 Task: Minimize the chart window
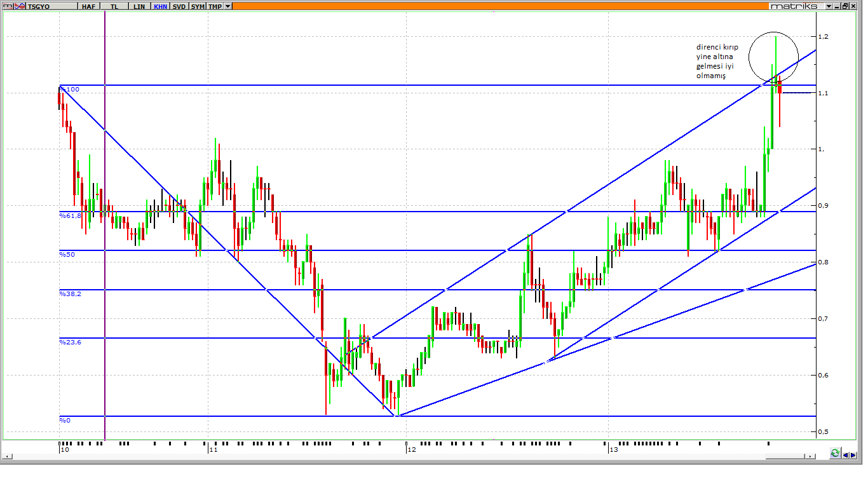(837, 6)
